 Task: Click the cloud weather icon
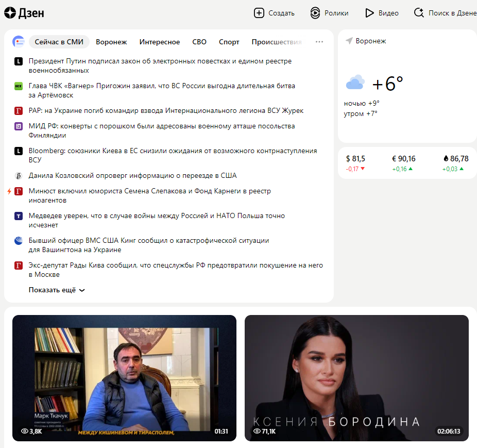click(355, 82)
